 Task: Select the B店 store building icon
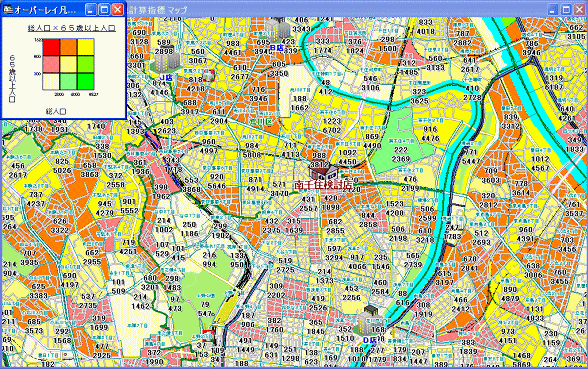[x=279, y=31]
